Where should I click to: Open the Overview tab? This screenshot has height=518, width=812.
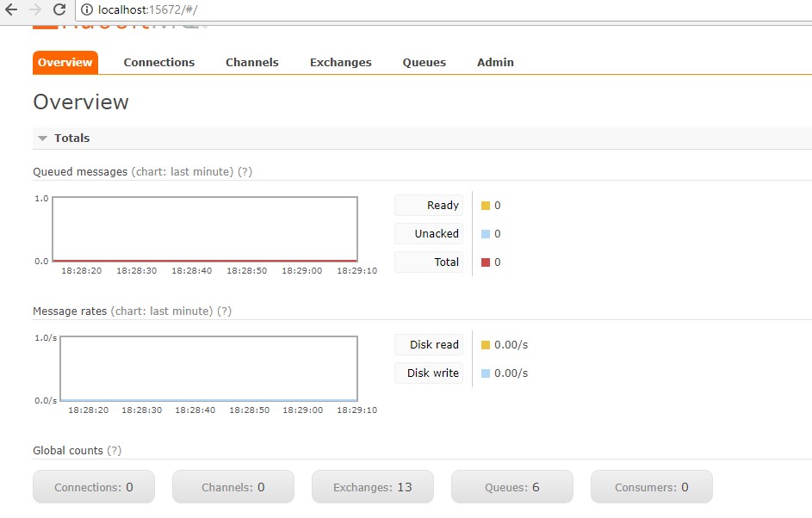tap(65, 63)
